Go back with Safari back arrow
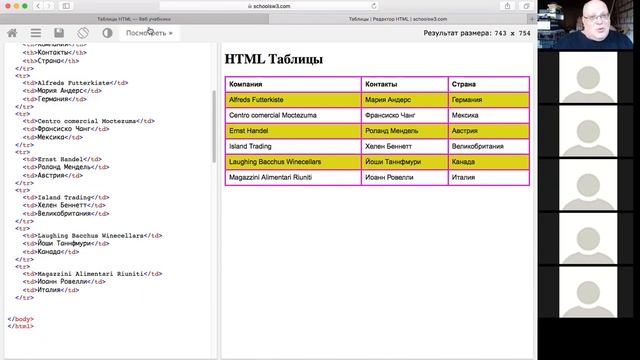The height and width of the screenshot is (360, 640). tap(38, 6)
